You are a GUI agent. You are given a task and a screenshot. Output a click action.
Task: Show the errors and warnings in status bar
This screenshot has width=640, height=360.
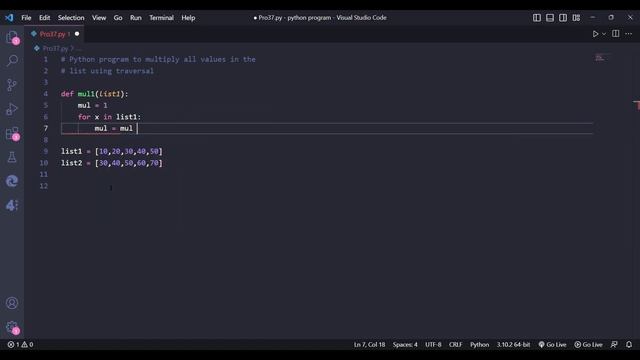tap(20, 344)
